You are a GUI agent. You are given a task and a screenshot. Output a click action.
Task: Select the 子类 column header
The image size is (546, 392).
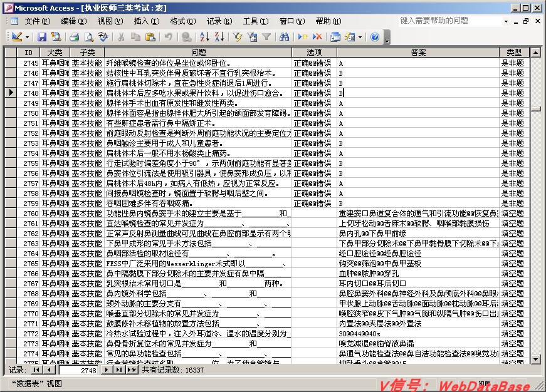click(87, 52)
